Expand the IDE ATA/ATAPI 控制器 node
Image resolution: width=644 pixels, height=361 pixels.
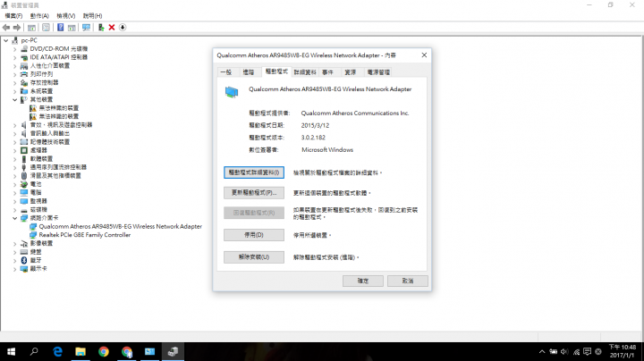15,57
